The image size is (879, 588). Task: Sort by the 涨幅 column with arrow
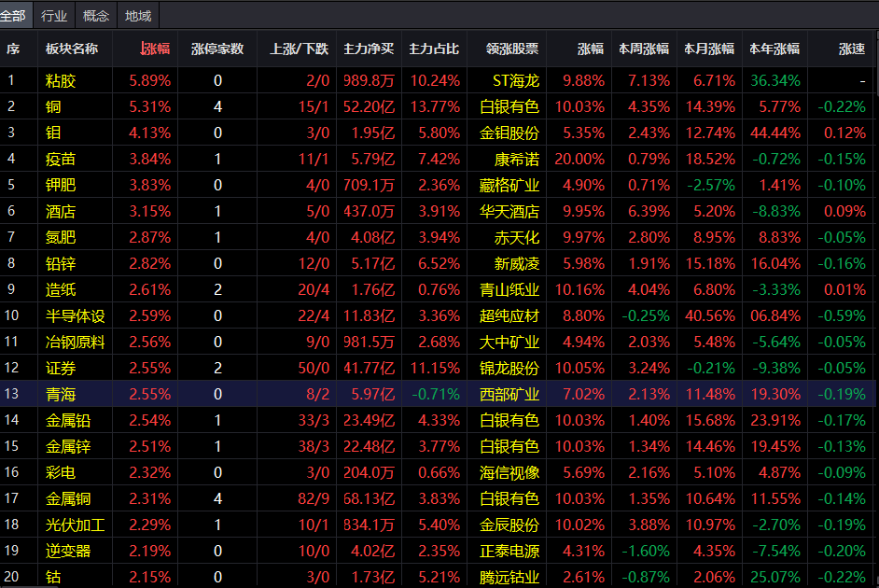pyautogui.click(x=155, y=49)
